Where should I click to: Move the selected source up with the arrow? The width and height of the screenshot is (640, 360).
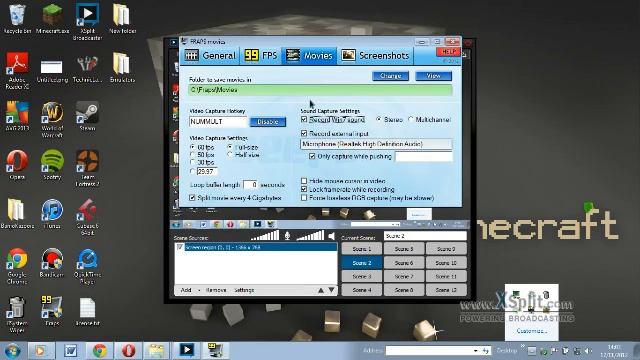click(321, 290)
